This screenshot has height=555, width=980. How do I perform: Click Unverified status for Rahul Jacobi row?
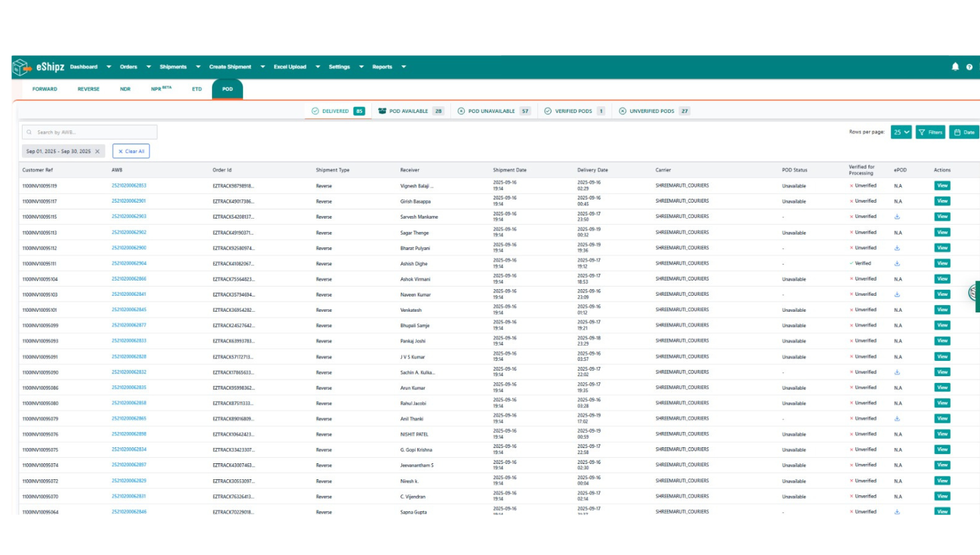tap(863, 403)
